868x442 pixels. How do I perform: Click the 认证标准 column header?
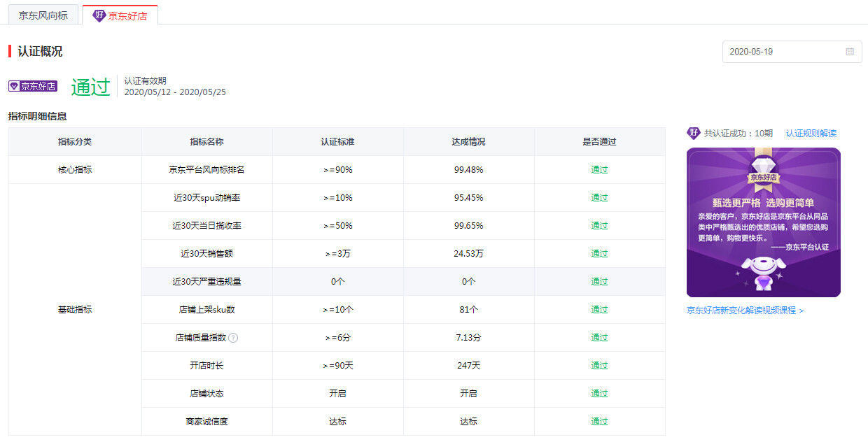338,142
